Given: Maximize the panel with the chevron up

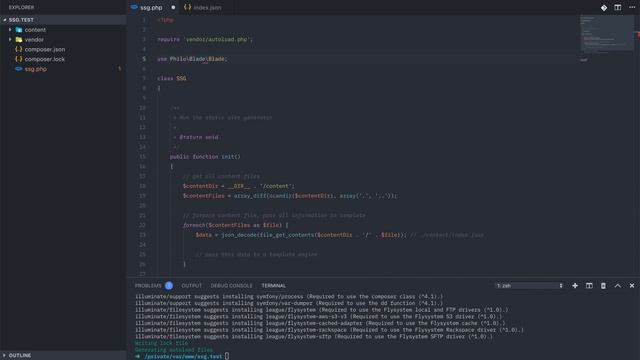Looking at the screenshot, I should coord(618,286).
